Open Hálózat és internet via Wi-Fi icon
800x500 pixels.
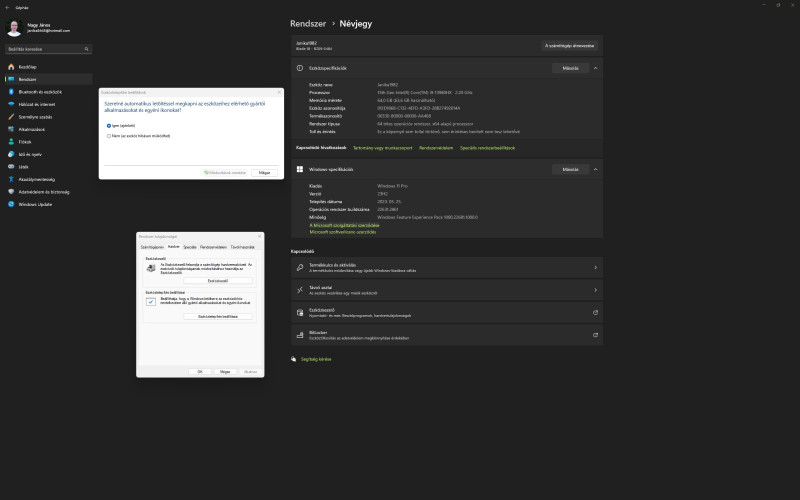pos(11,104)
